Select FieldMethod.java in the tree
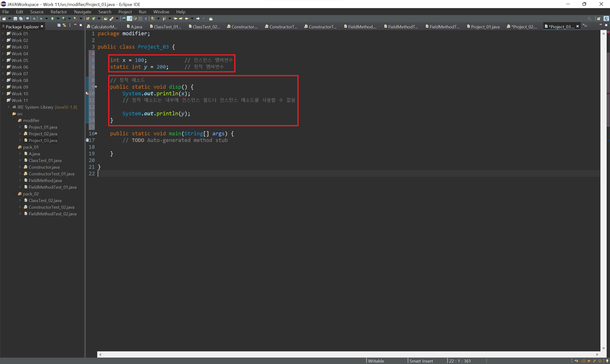 point(45,181)
